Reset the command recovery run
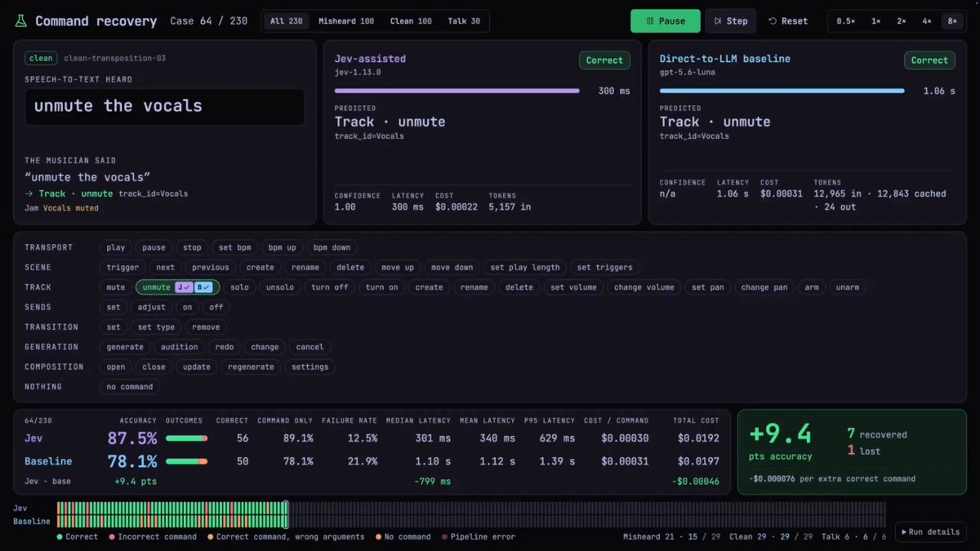980x551 pixels. point(788,21)
